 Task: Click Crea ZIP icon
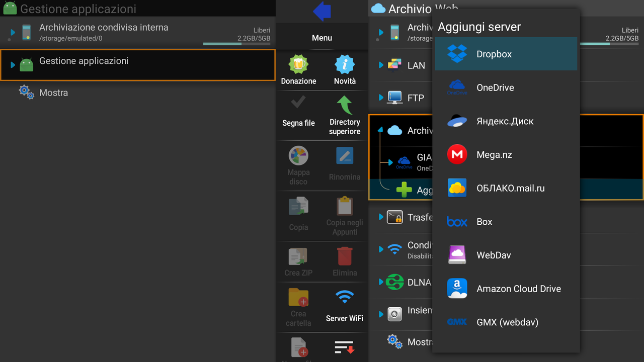coord(298,256)
